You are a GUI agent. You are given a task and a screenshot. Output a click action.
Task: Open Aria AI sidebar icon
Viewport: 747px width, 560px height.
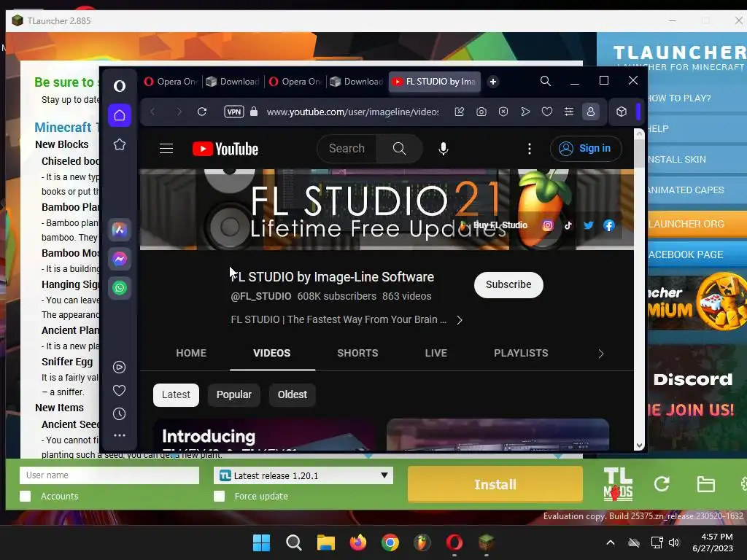pyautogui.click(x=120, y=230)
